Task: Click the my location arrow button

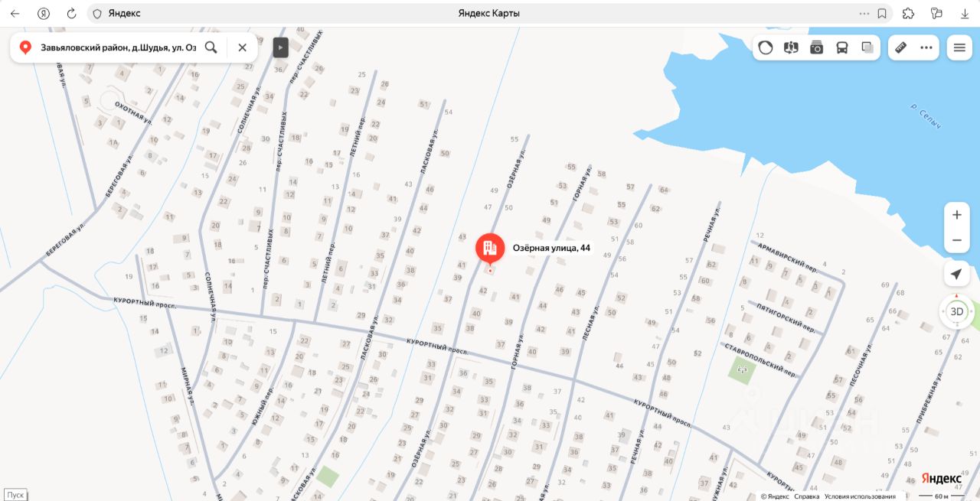Action: point(957,274)
